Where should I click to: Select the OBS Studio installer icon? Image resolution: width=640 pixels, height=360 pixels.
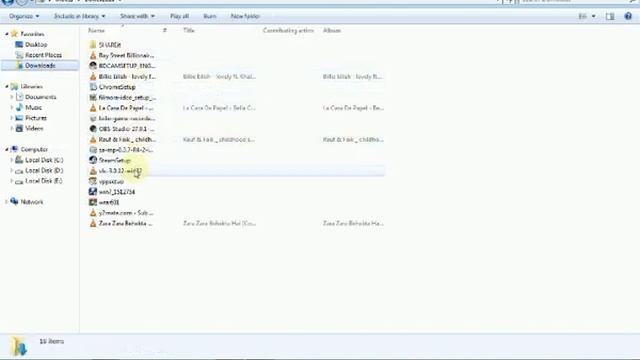pos(93,129)
